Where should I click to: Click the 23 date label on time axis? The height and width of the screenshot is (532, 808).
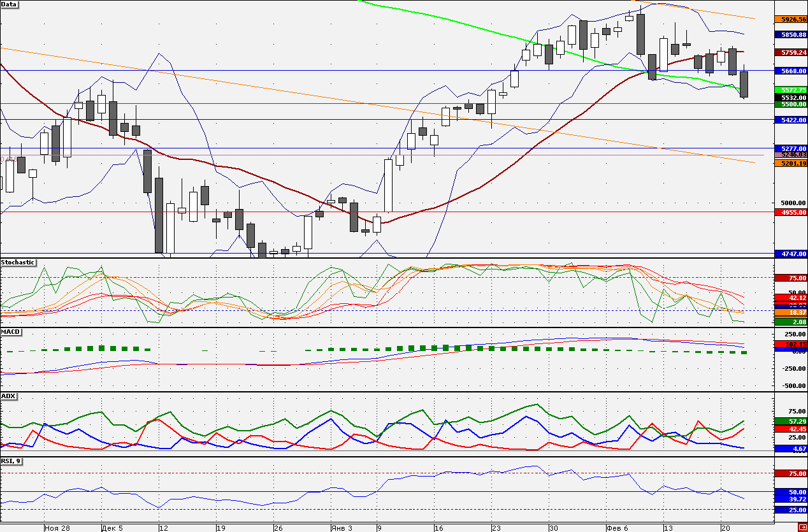pos(495,528)
